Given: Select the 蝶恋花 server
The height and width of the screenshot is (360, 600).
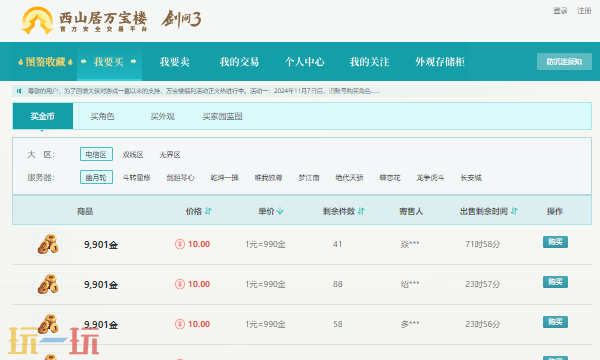Looking at the screenshot, I should [390, 178].
